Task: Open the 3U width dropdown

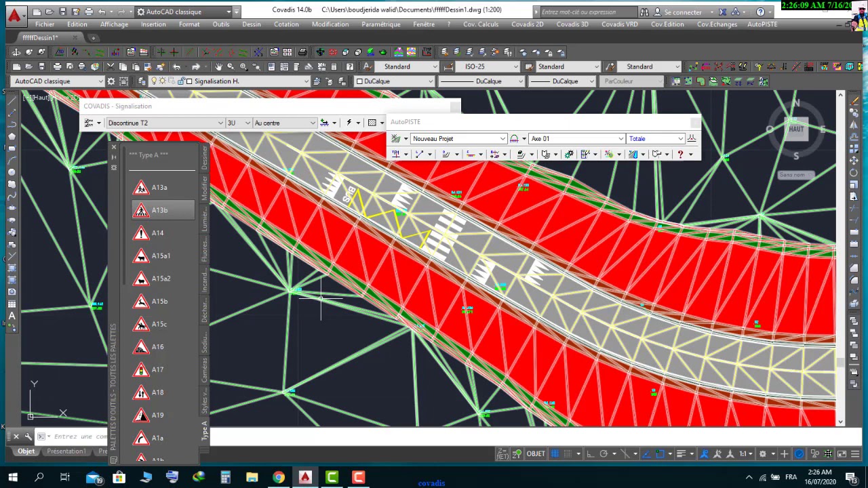Action: 238,123
